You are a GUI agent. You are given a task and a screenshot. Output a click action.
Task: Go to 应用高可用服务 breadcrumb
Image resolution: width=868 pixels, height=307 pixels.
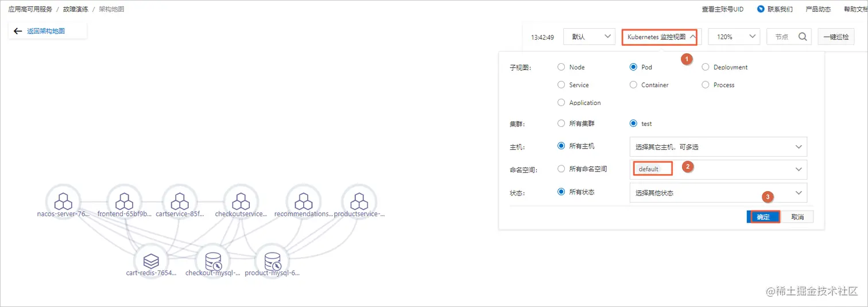[30, 9]
